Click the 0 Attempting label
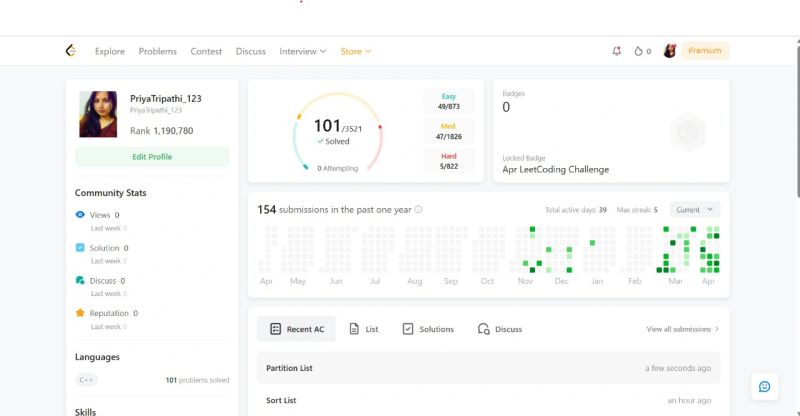 [337, 168]
